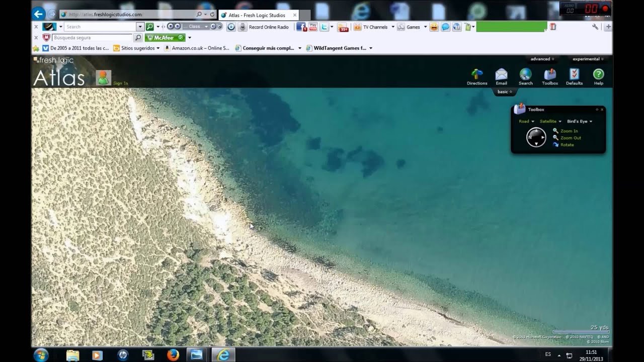
Task: Expand the experimental options panel
Action: pos(588,59)
